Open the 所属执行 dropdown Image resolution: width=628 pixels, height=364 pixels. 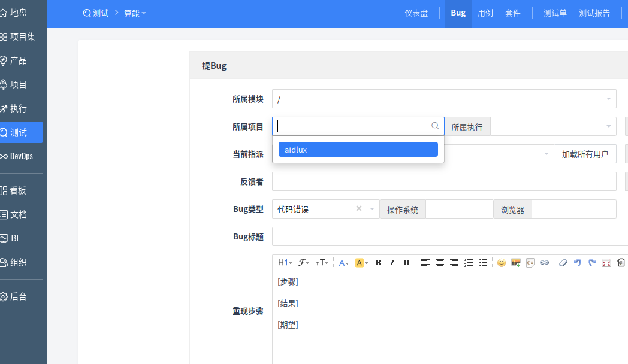(x=552, y=126)
